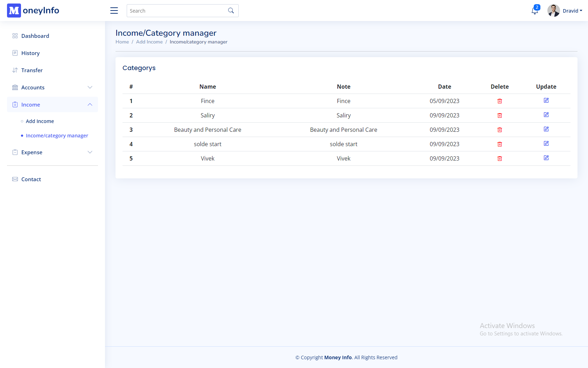
Task: Delete the Vivek category
Action: pos(500,159)
